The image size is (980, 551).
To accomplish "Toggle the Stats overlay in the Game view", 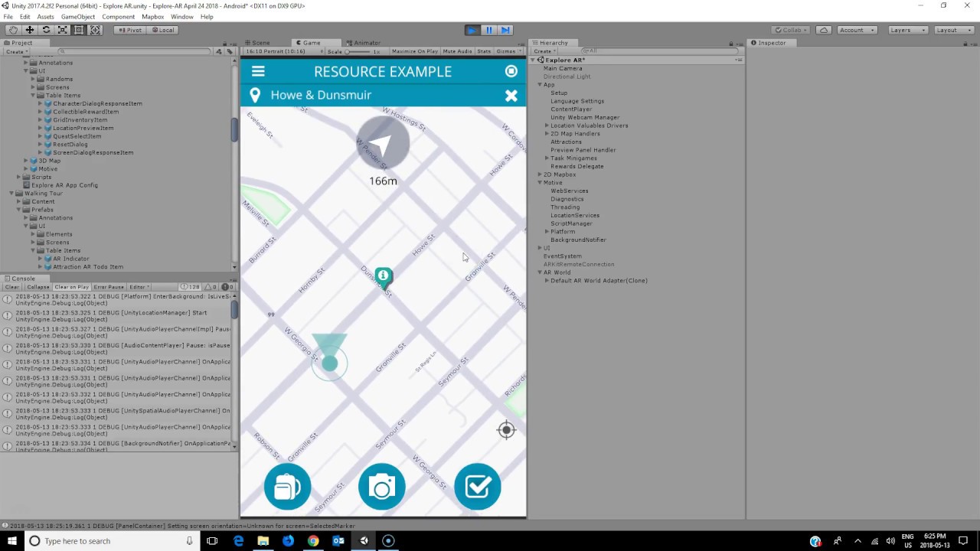I will tap(483, 51).
